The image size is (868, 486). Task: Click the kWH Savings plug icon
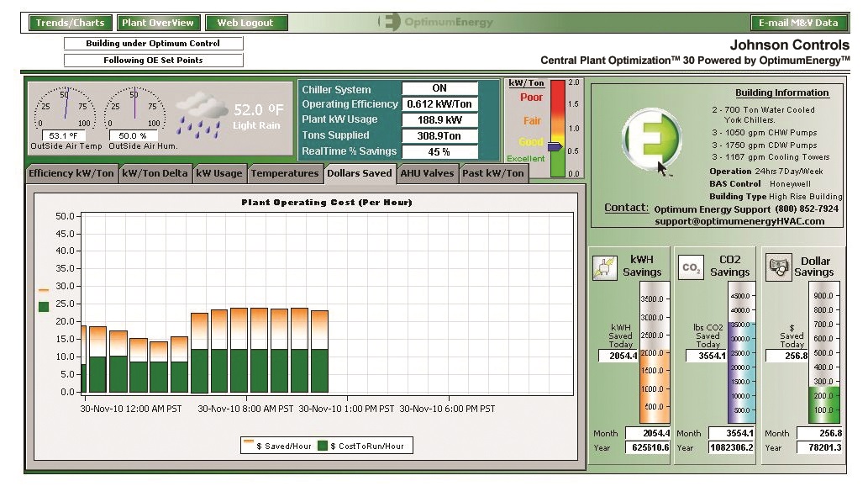[604, 267]
